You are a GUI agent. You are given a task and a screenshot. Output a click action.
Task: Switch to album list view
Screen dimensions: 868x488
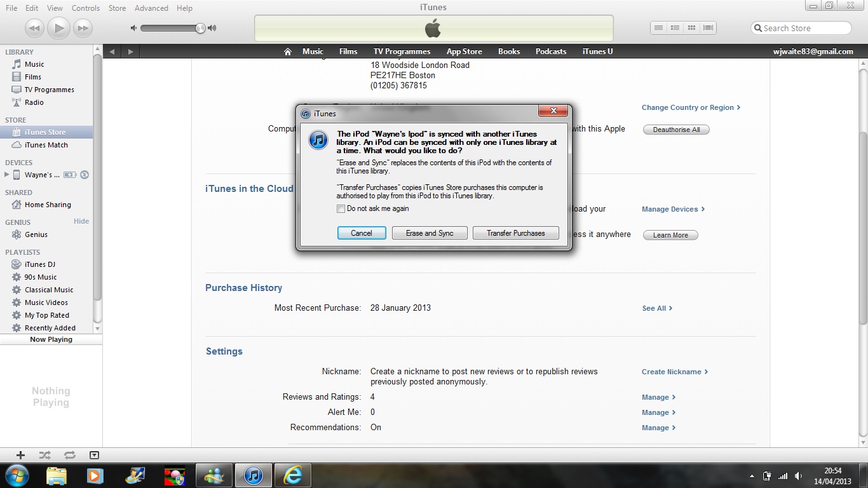click(x=675, y=28)
